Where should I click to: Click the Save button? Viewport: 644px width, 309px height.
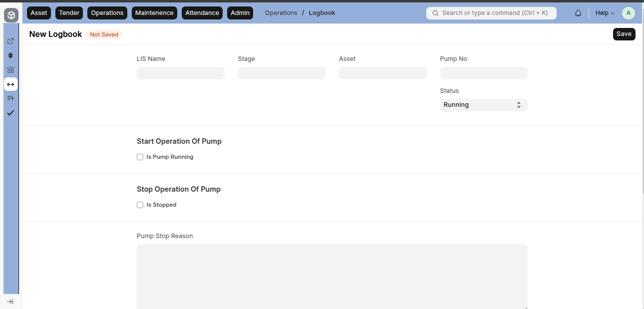624,34
